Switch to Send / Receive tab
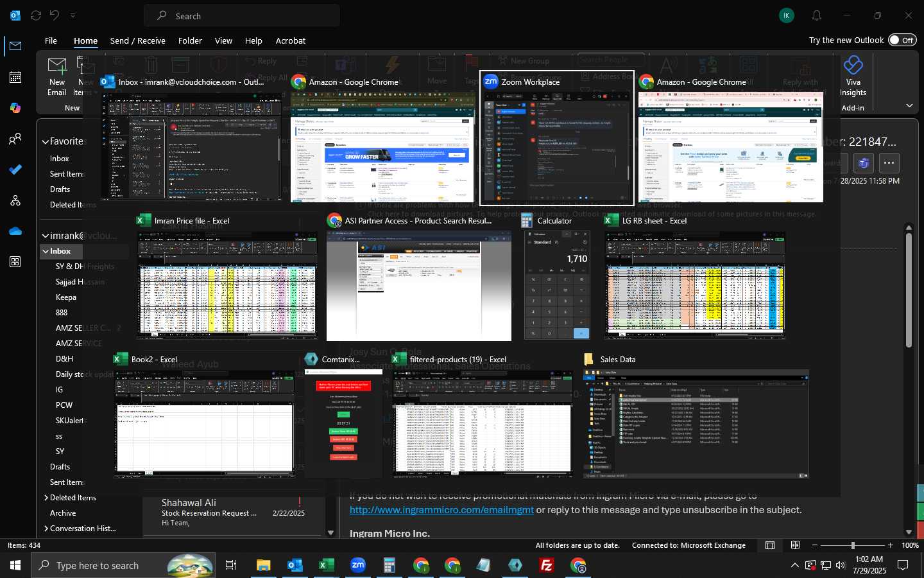This screenshot has width=924, height=578. 137,40
